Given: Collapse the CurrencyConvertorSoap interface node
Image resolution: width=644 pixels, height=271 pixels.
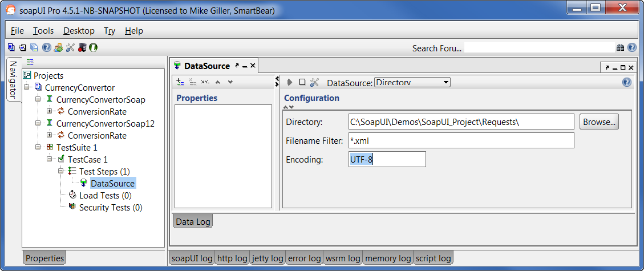Looking at the screenshot, I should 38,99.
